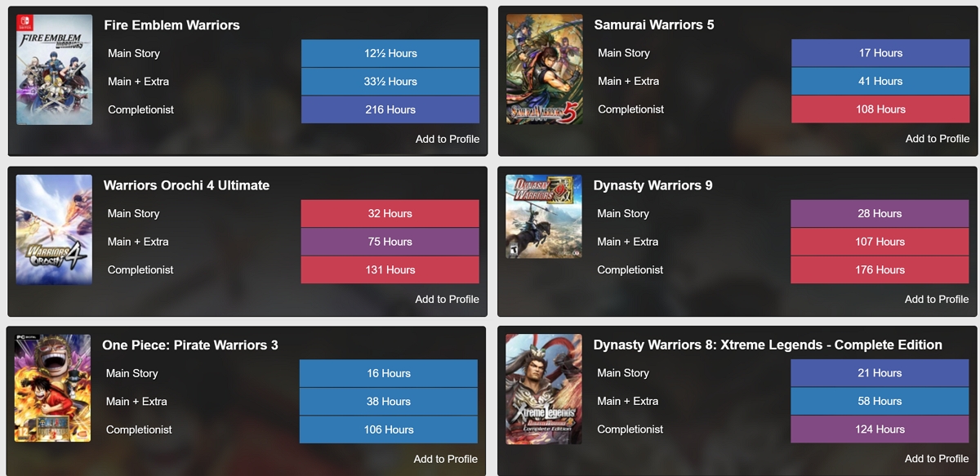The width and height of the screenshot is (980, 476).
Task: Select Main + Extra label under Samurai Warriors 5
Action: click(628, 81)
